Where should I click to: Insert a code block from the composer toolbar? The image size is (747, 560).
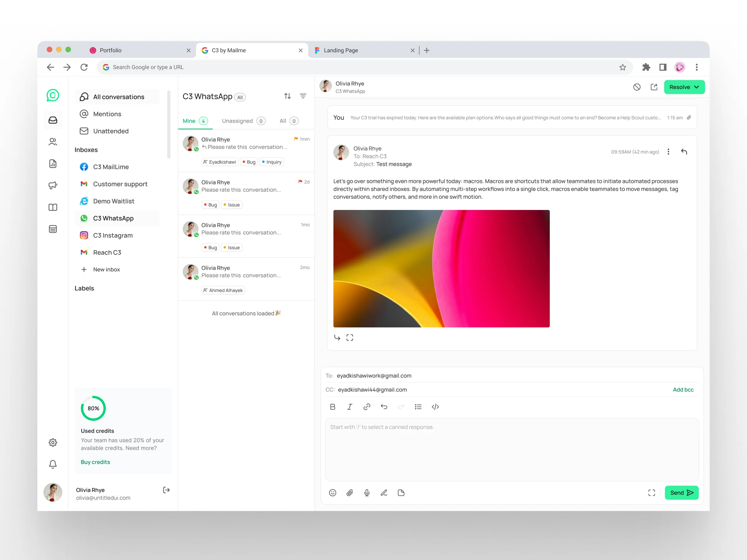point(435,407)
